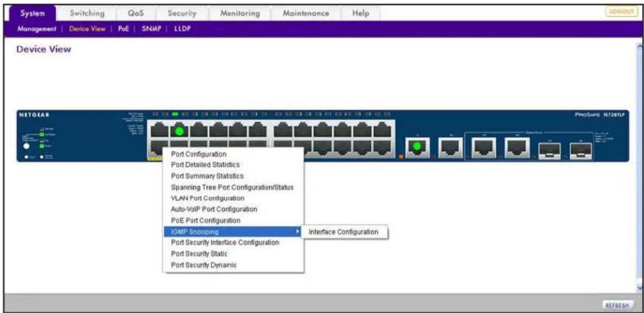Choose Spanning Tree Port Configuration/Status
The width and height of the screenshot is (644, 313).
tap(234, 187)
